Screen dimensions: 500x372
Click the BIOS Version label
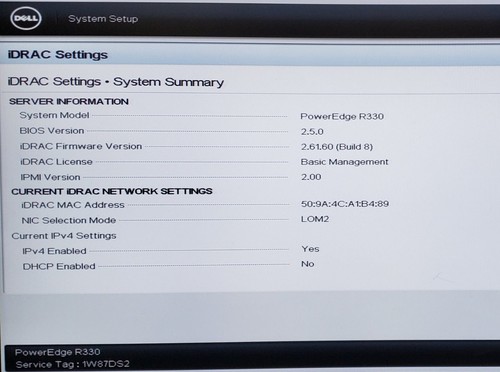tap(52, 131)
